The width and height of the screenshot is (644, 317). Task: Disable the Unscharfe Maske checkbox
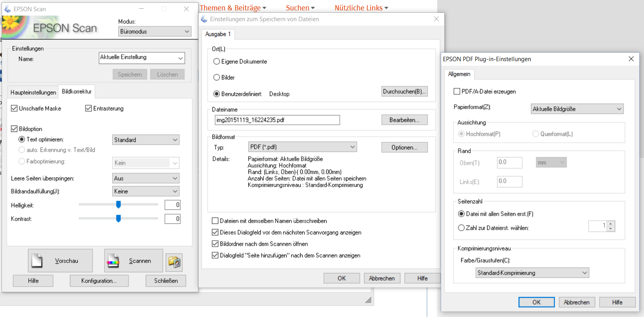(14, 108)
